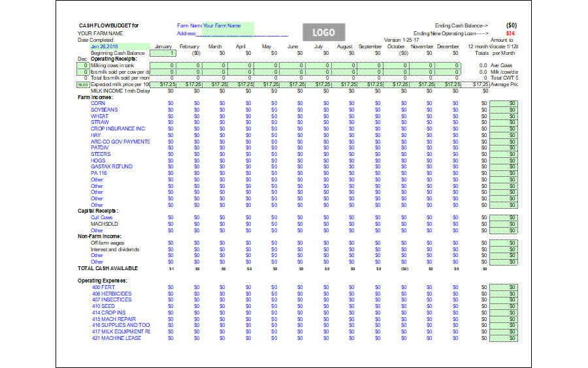Click the 'MACH SOLD' row label
588x368 pixels.
point(105,224)
